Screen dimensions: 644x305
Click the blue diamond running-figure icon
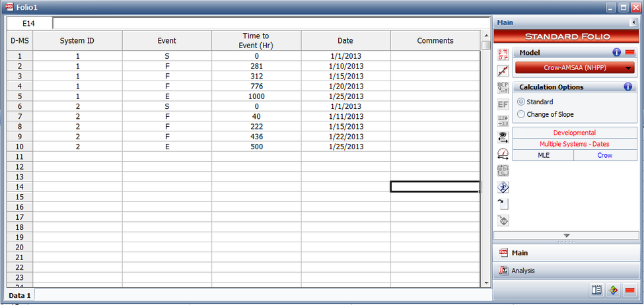503,187
